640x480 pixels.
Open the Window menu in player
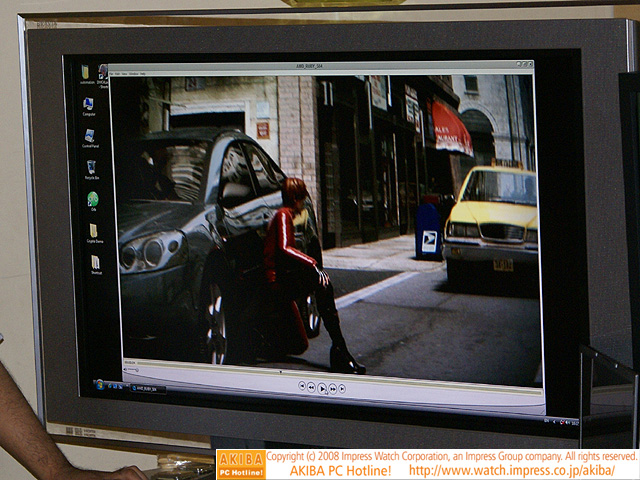tap(134, 73)
